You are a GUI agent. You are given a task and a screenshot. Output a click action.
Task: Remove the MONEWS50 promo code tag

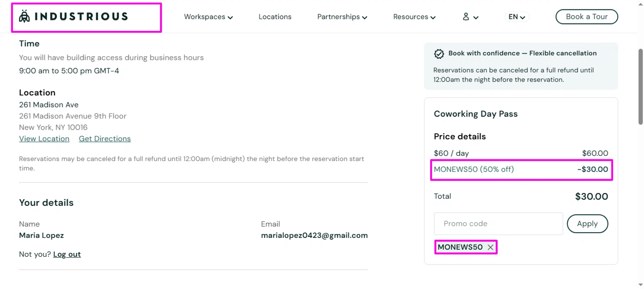point(490,247)
